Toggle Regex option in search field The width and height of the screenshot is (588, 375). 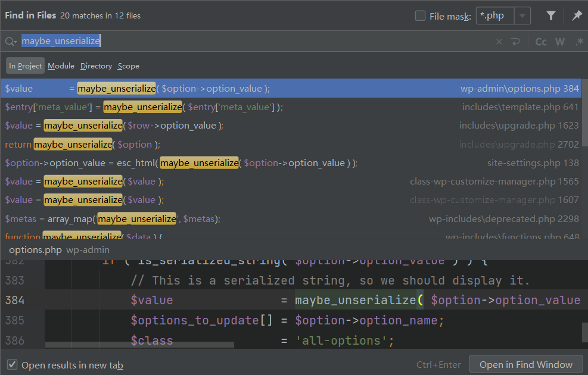click(x=580, y=42)
